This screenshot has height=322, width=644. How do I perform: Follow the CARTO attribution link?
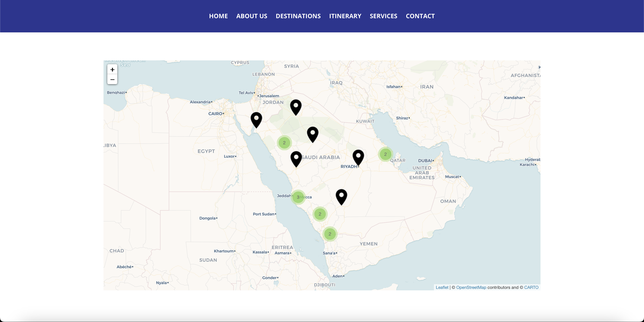click(531, 287)
